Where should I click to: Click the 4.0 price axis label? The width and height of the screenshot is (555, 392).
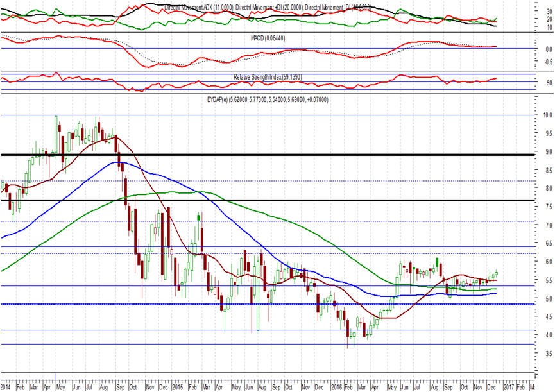tap(549, 335)
